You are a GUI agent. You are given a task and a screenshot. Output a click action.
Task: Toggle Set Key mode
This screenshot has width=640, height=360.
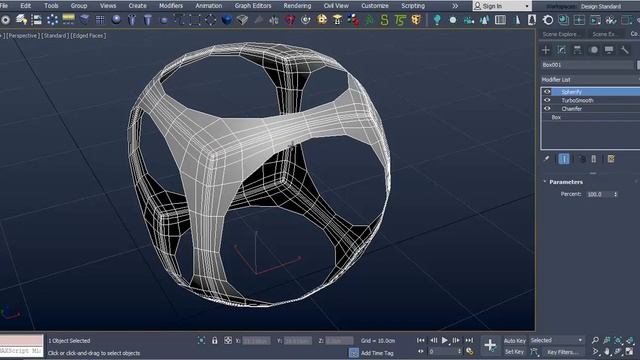click(x=514, y=351)
